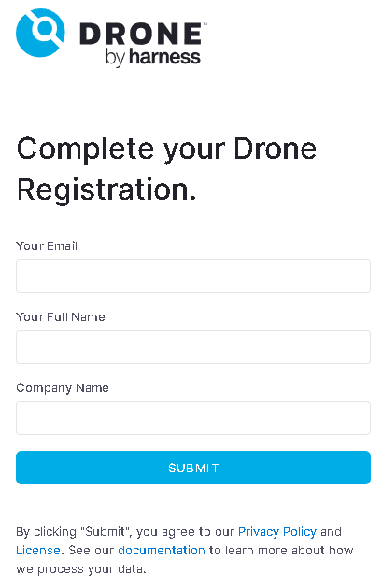Submit the registration with the SUBMIT button
The image size is (382, 588).
tap(193, 468)
